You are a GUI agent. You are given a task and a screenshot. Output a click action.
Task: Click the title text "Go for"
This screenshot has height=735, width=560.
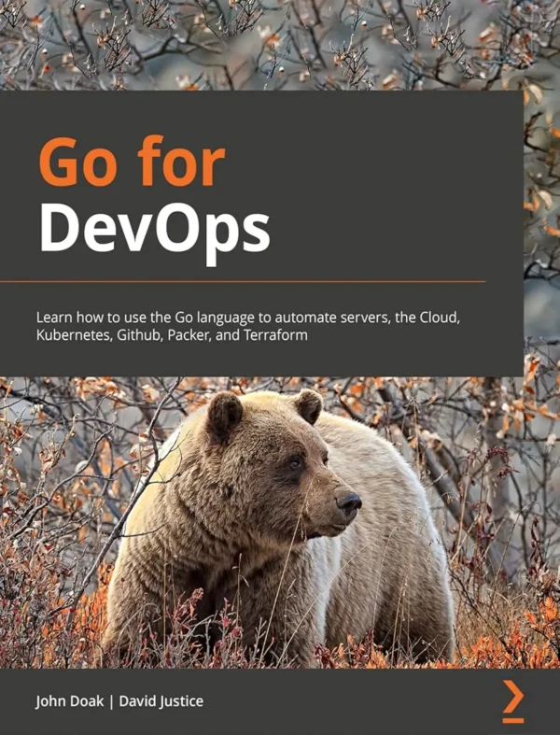133,162
